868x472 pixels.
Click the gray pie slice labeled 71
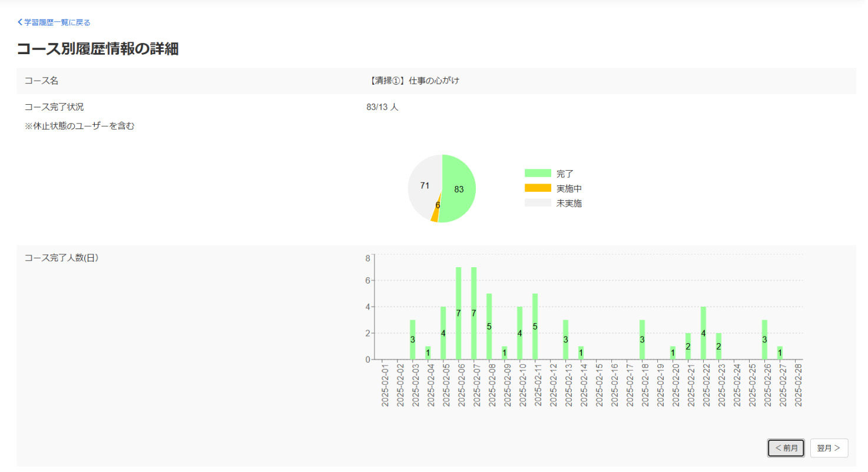click(424, 185)
